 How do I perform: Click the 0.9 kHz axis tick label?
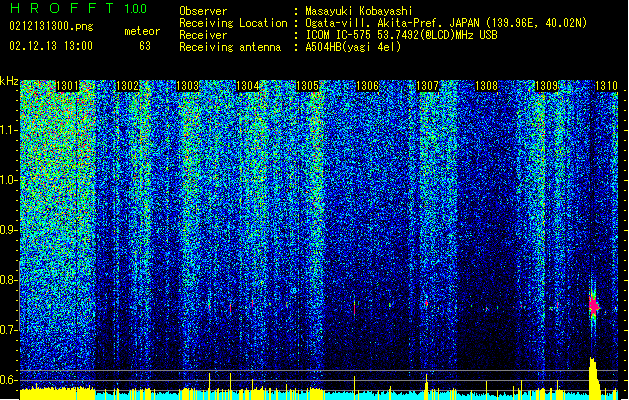[8, 230]
